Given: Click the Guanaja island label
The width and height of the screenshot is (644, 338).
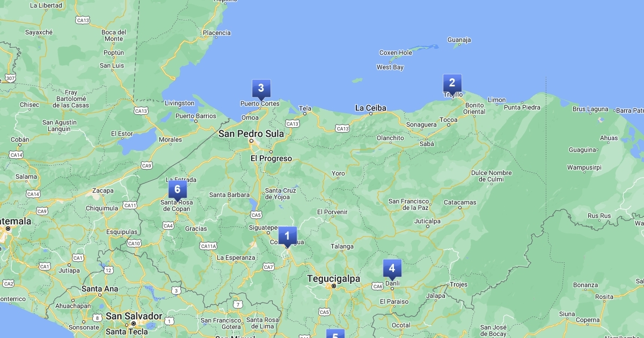Looking at the screenshot, I should click(x=459, y=40).
